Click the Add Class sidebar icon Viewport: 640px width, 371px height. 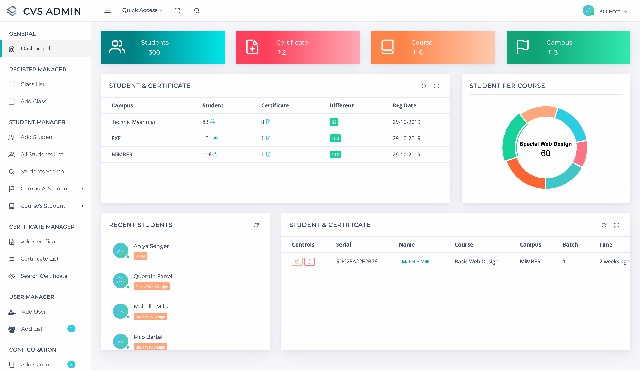(12, 101)
